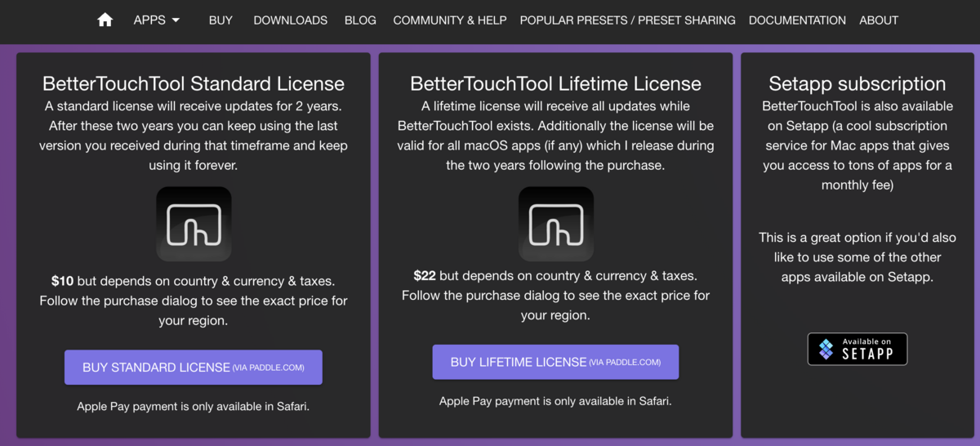Open the ABOUT page

click(x=879, y=20)
